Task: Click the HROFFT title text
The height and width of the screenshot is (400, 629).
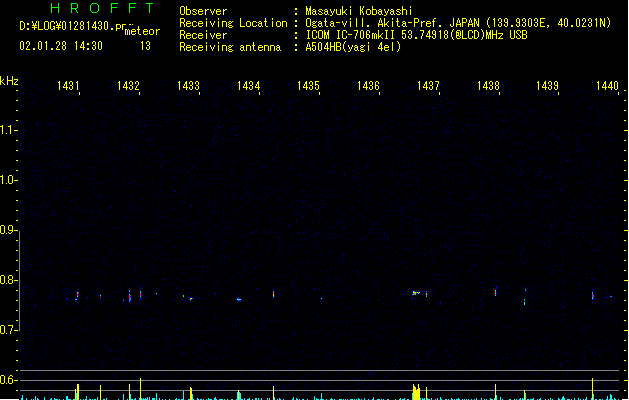Action: point(102,8)
